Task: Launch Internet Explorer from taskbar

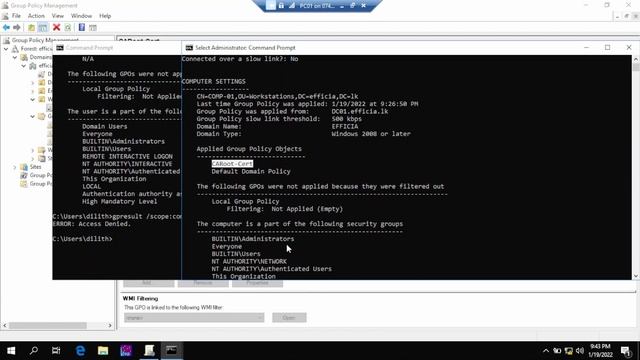Action: 80,351
